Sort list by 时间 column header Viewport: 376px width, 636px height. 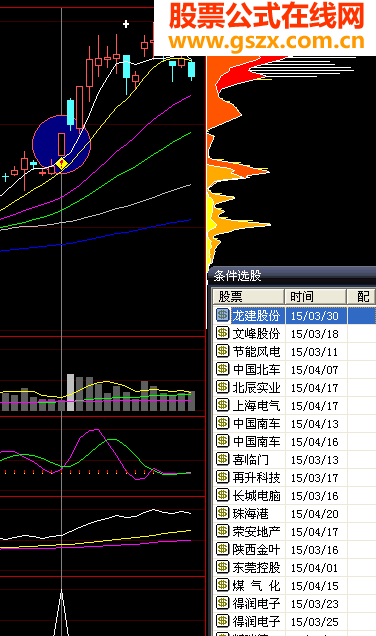pos(316,297)
